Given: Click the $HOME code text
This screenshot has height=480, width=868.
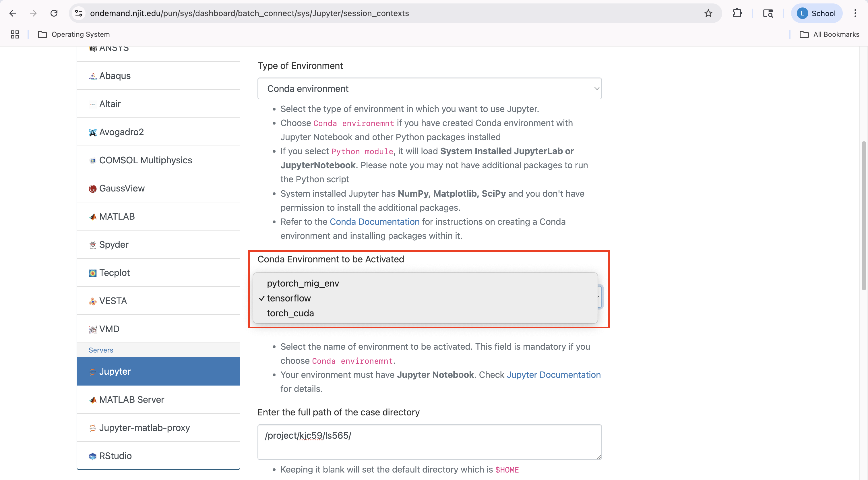Looking at the screenshot, I should pyautogui.click(x=507, y=470).
